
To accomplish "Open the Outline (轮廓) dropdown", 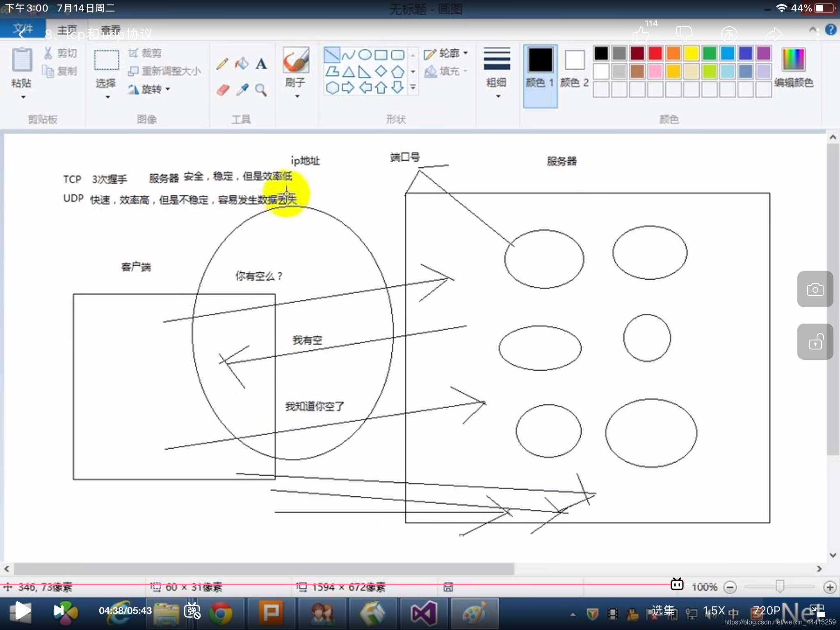I will (446, 53).
